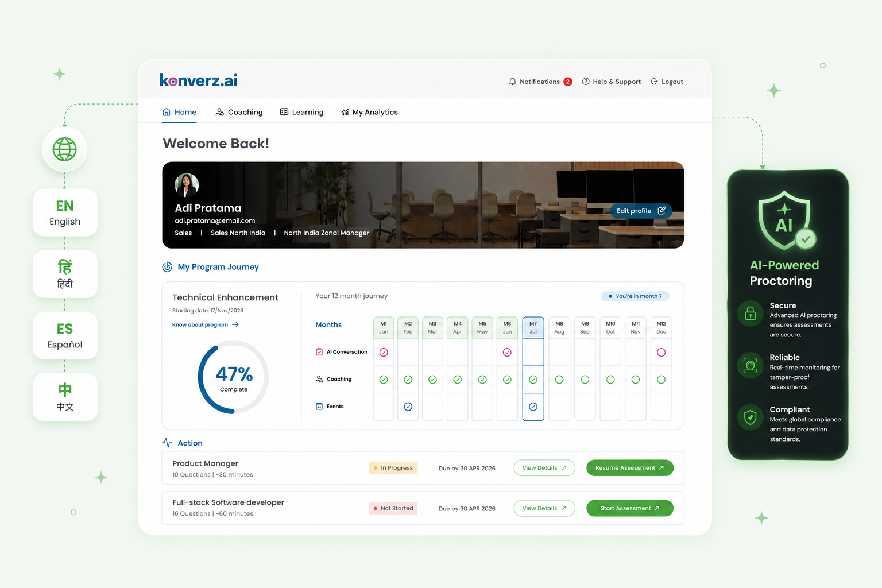The height and width of the screenshot is (588, 882).
Task: Open the Help & Support question icon
Action: click(586, 82)
